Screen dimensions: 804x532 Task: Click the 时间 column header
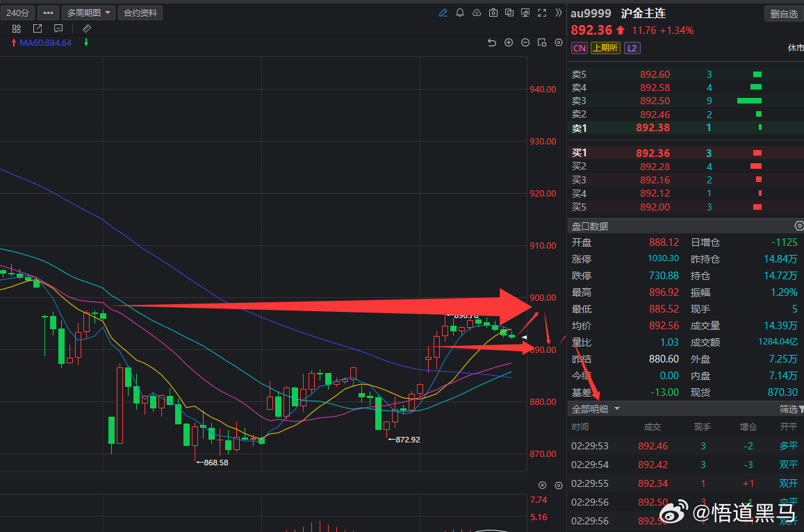coord(580,427)
